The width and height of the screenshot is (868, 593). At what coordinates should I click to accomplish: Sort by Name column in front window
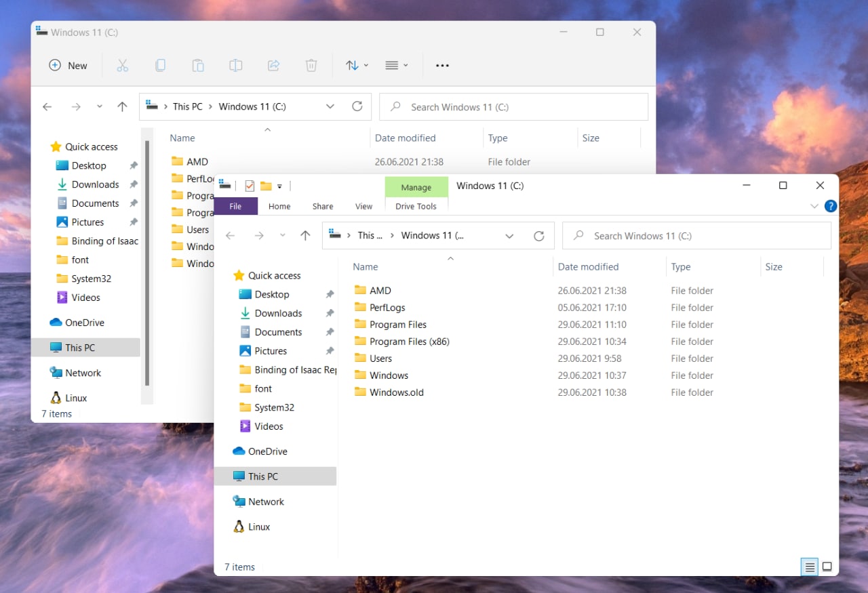click(x=366, y=266)
